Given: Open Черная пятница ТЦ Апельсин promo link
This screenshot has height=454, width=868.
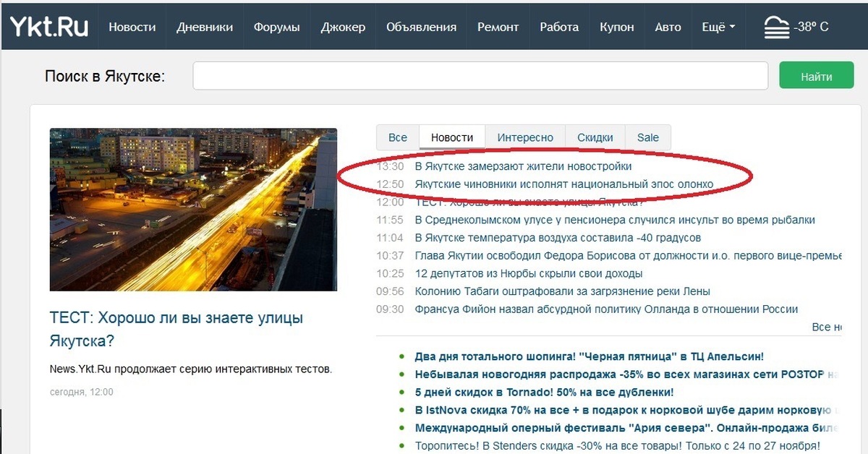Looking at the screenshot, I should [x=589, y=356].
